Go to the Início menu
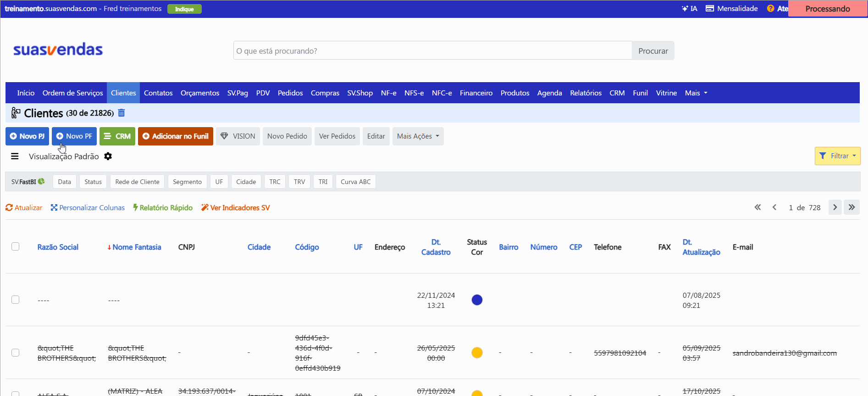 click(26, 93)
